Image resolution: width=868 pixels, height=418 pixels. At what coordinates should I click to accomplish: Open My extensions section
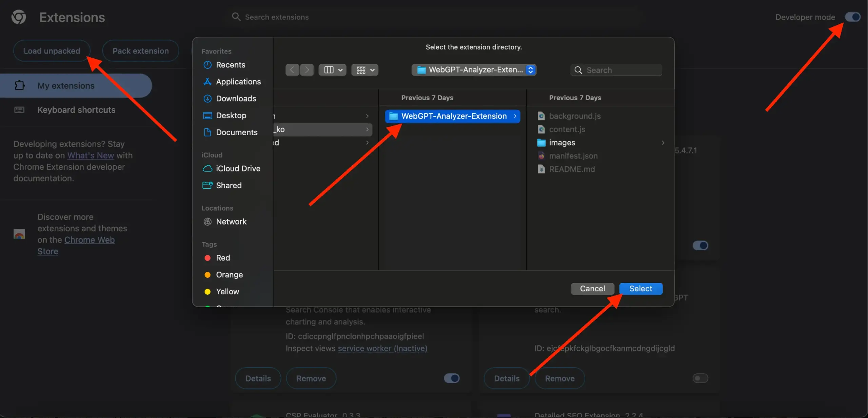(76, 86)
